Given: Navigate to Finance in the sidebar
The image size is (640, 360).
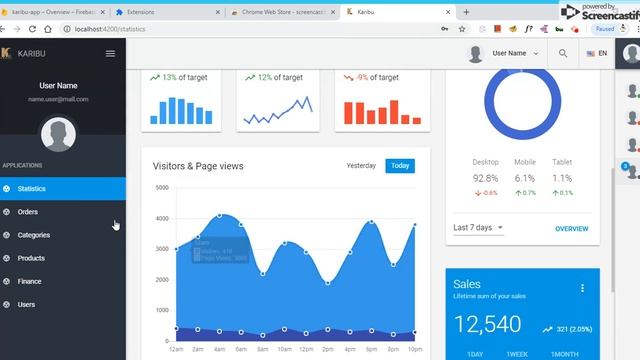Looking at the screenshot, I should click(63, 281).
